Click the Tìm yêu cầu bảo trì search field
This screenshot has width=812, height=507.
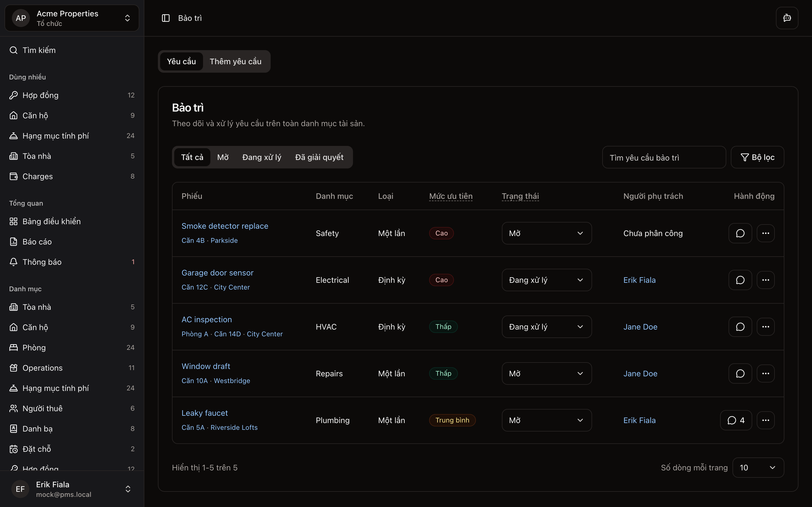click(664, 157)
